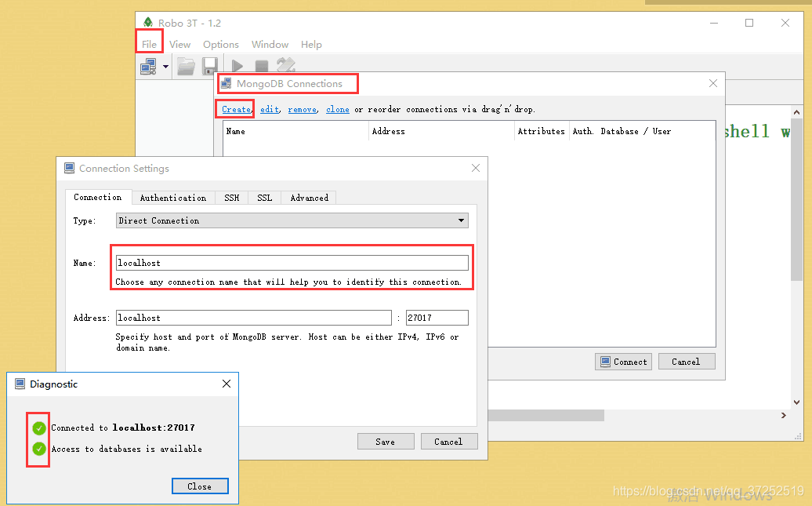Click the Robo 3T app logo icon
Image resolution: width=812 pixels, height=506 pixels.
pos(148,22)
